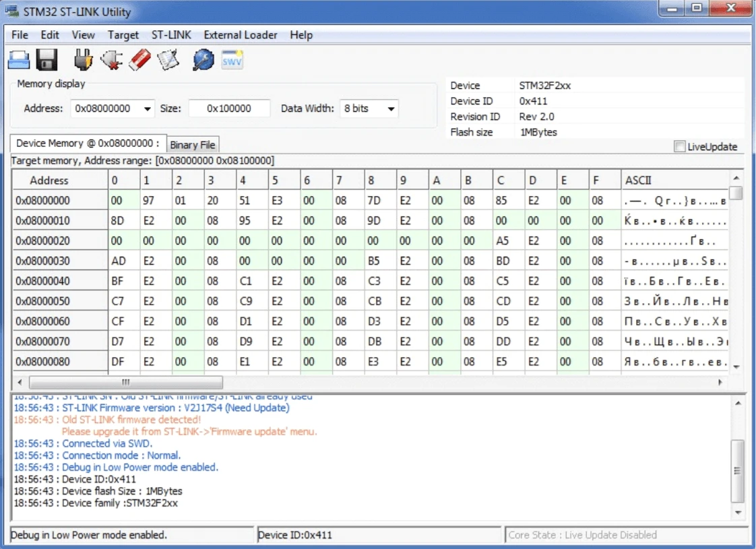Screen dimensions: 756x549
Task: Click the 'Device family :STM32F2xx' log line
Action: tap(96, 503)
